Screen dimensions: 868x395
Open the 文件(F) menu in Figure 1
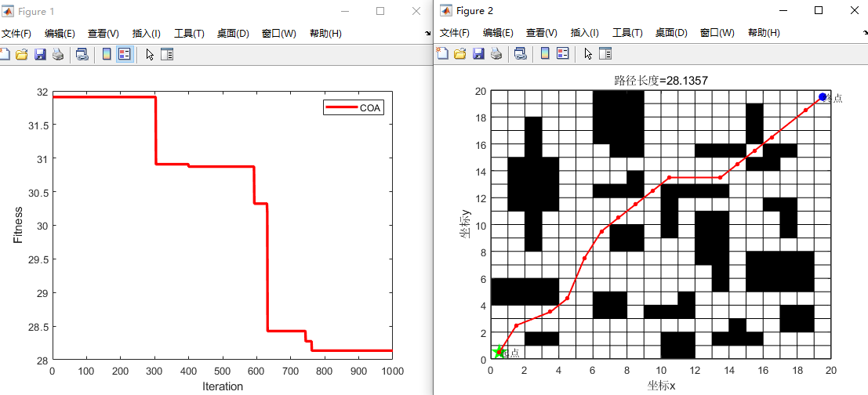click(16, 34)
